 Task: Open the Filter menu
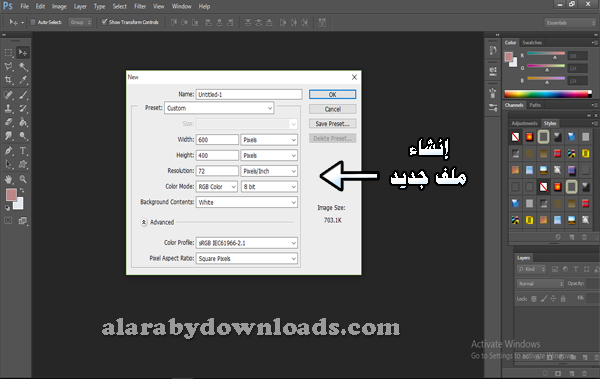tap(140, 7)
